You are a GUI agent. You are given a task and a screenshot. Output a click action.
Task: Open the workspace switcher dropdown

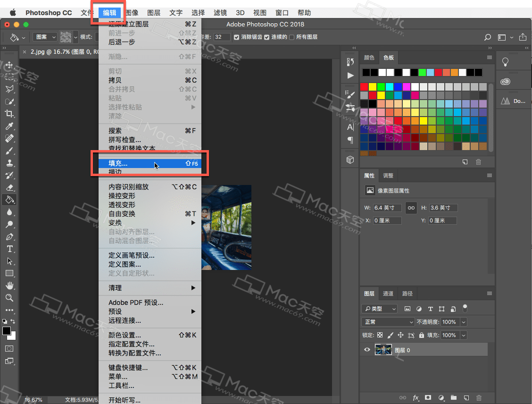pyautogui.click(x=505, y=37)
